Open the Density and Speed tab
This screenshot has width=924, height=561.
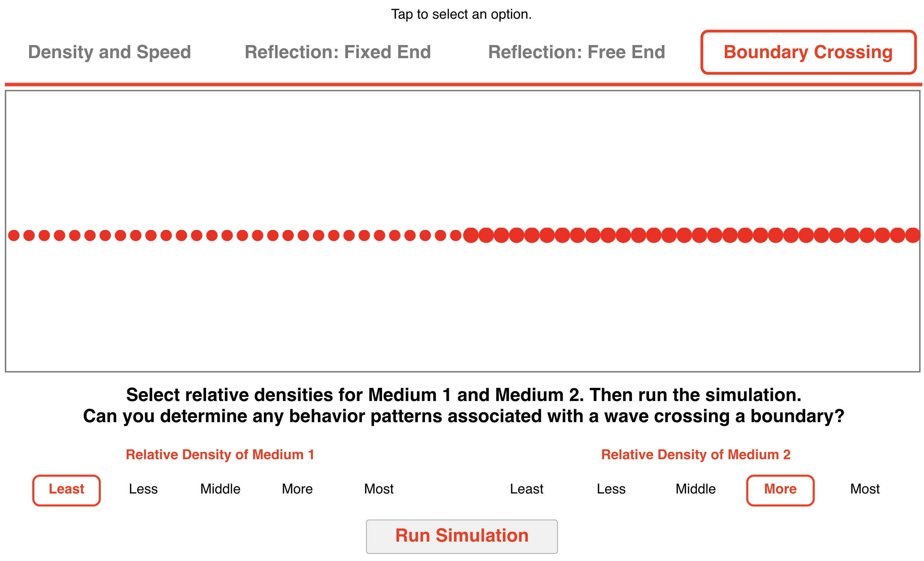pyautogui.click(x=109, y=52)
